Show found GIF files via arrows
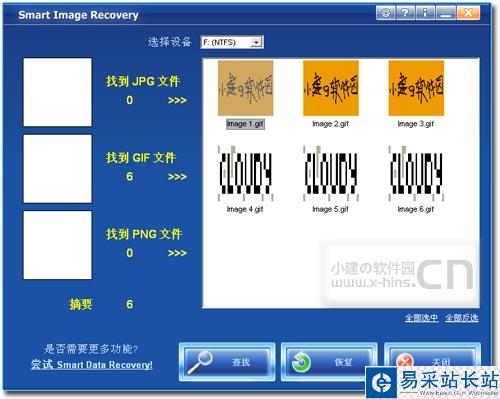Screen dimensions: 500x399 click(177, 176)
